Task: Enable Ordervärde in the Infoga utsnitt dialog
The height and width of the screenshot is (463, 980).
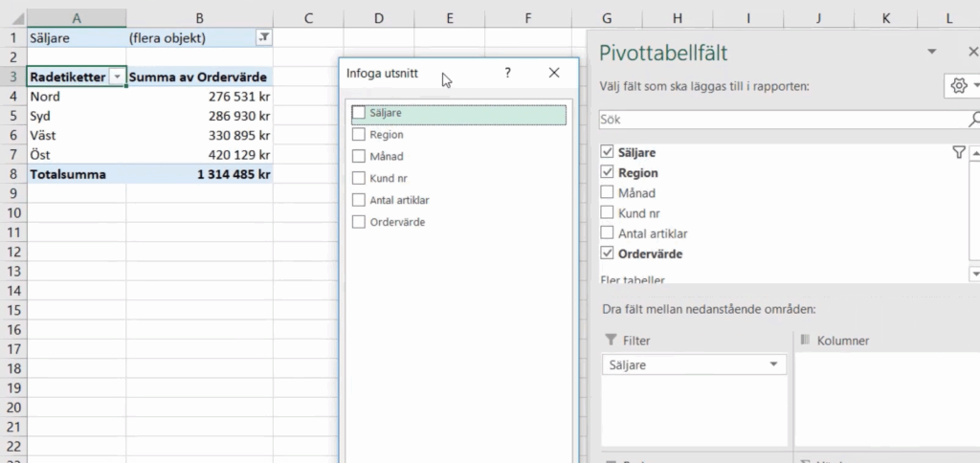Action: click(359, 222)
